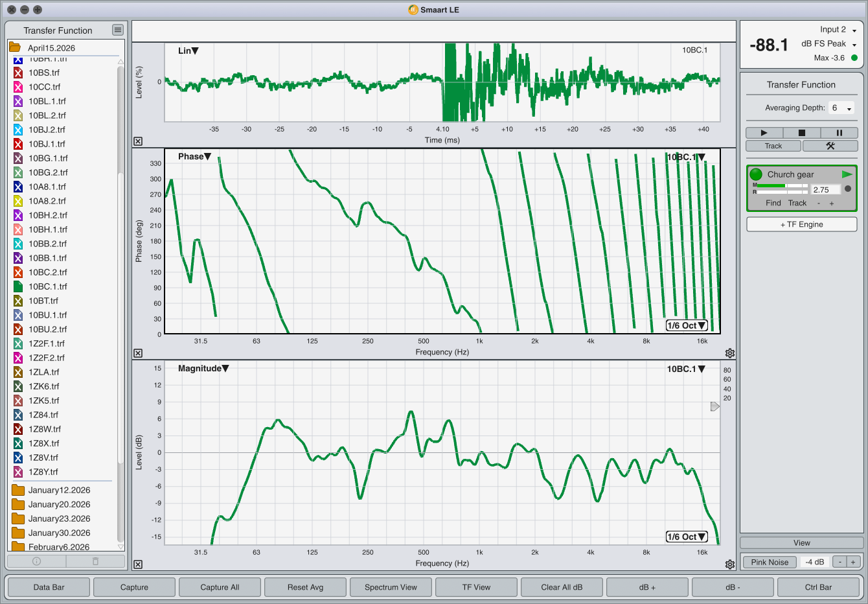Switch to Spectrum View
The width and height of the screenshot is (868, 604).
tap(391, 587)
